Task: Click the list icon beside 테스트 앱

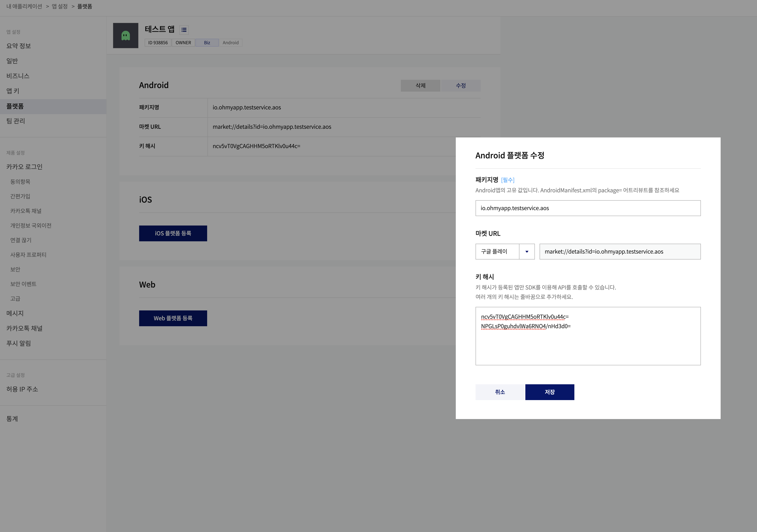Action: pyautogui.click(x=184, y=30)
